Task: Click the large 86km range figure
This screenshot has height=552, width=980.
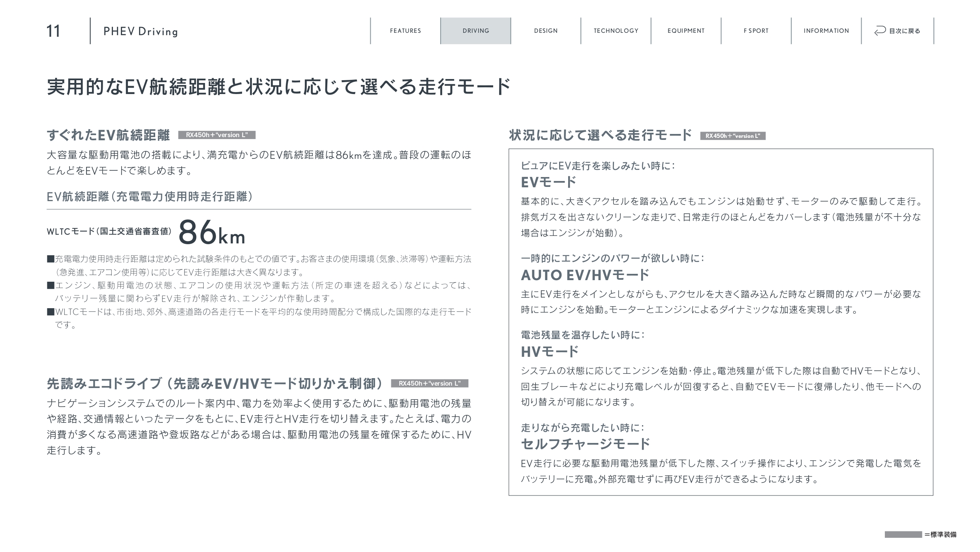Action: [212, 233]
